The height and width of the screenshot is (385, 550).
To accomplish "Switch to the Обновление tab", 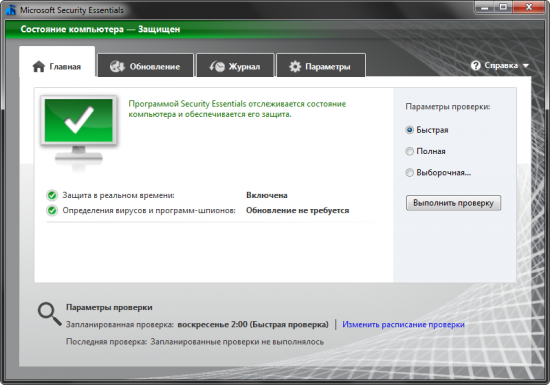I will click(146, 66).
